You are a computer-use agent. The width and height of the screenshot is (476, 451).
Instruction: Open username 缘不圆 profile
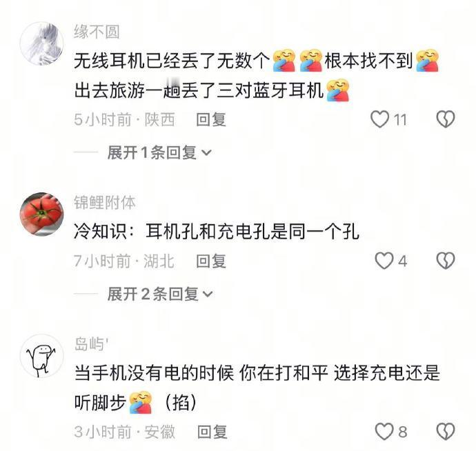point(97,32)
